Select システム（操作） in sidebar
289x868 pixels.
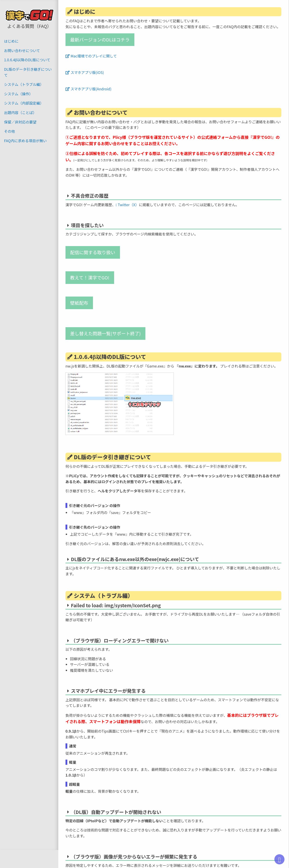pos(18,94)
